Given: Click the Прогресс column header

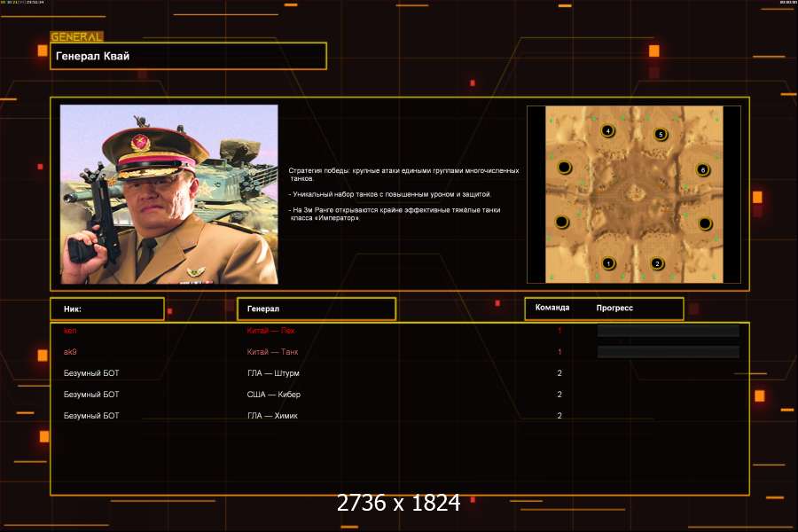Looking at the screenshot, I should (614, 308).
